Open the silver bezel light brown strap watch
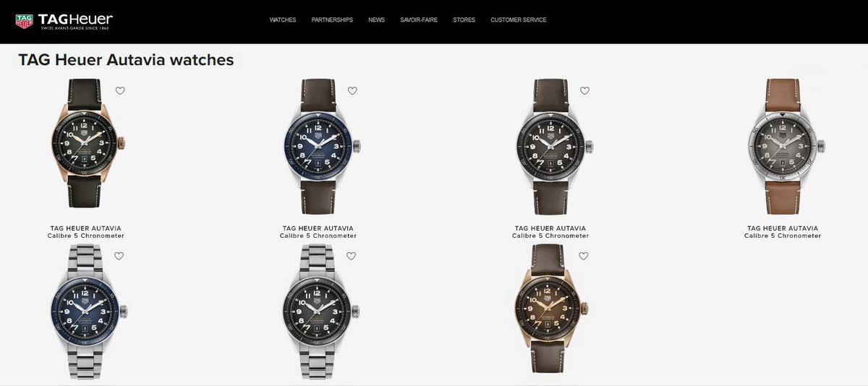868x386 pixels. click(x=784, y=147)
